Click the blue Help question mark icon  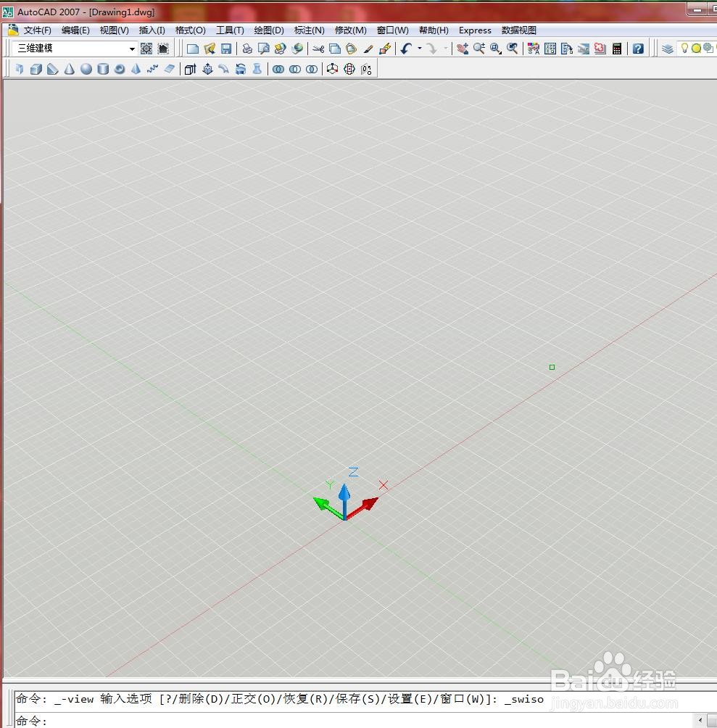pyautogui.click(x=638, y=49)
